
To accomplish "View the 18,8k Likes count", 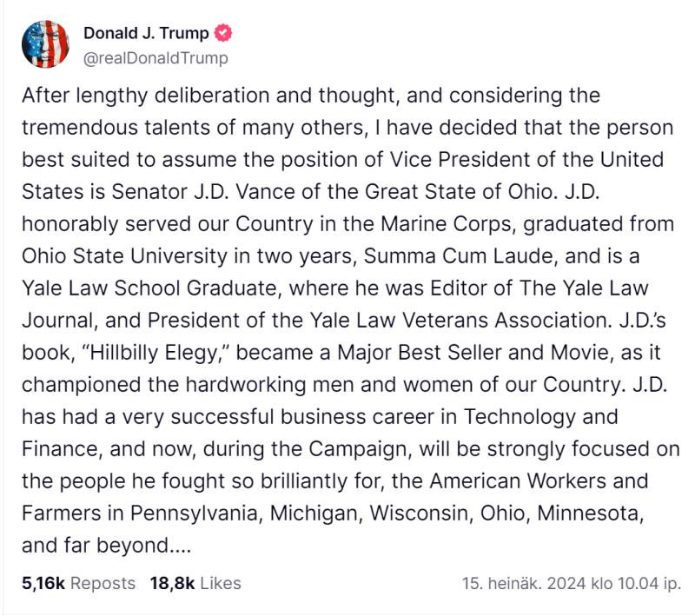I will 195,583.
